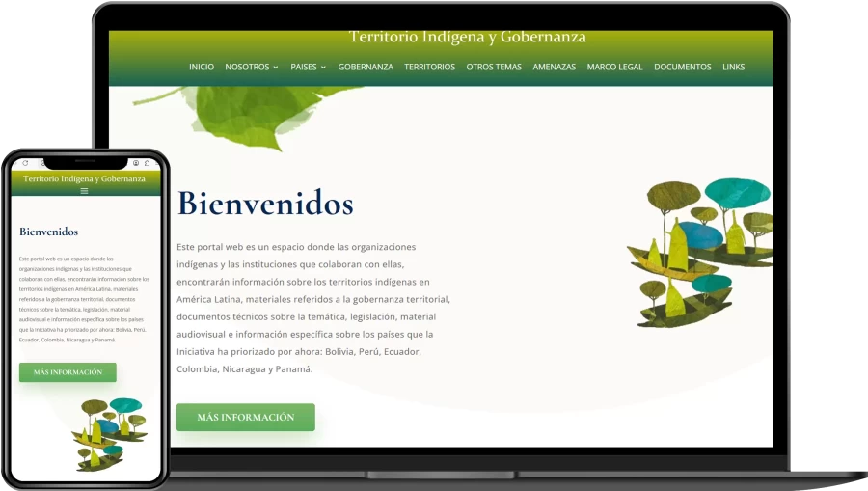Image resolution: width=868 pixels, height=491 pixels.
Task: Tap the hamburger menu icon on the phone
Action: pos(84,191)
